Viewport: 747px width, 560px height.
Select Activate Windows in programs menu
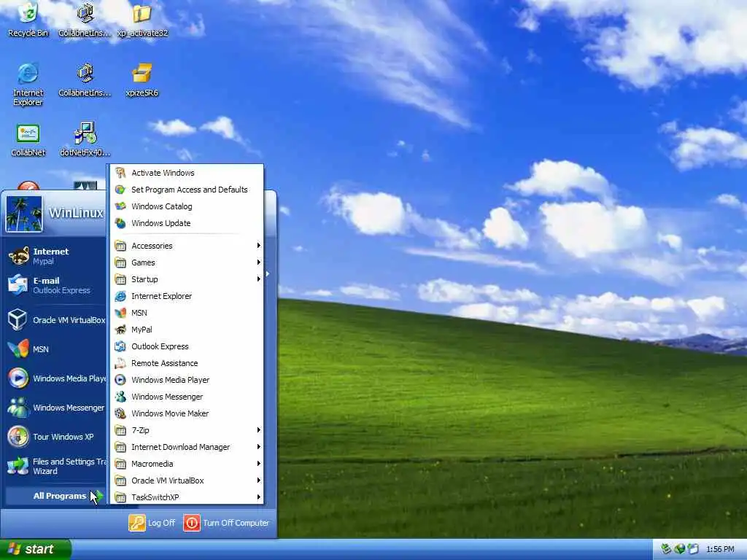pyautogui.click(x=187, y=173)
